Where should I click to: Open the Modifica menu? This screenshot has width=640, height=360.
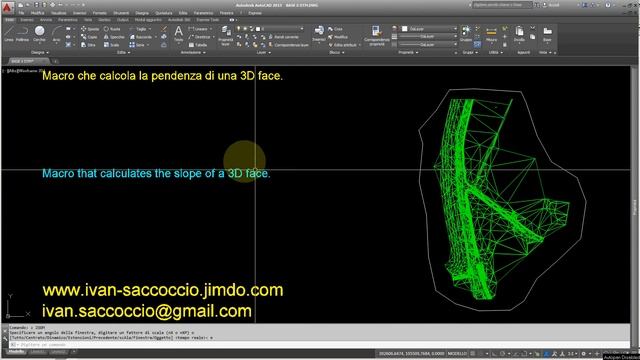[38, 13]
